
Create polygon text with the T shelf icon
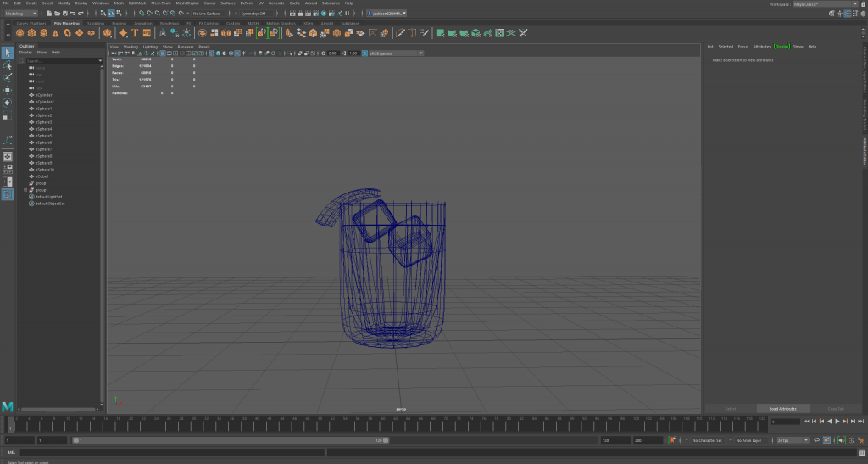tap(135, 33)
